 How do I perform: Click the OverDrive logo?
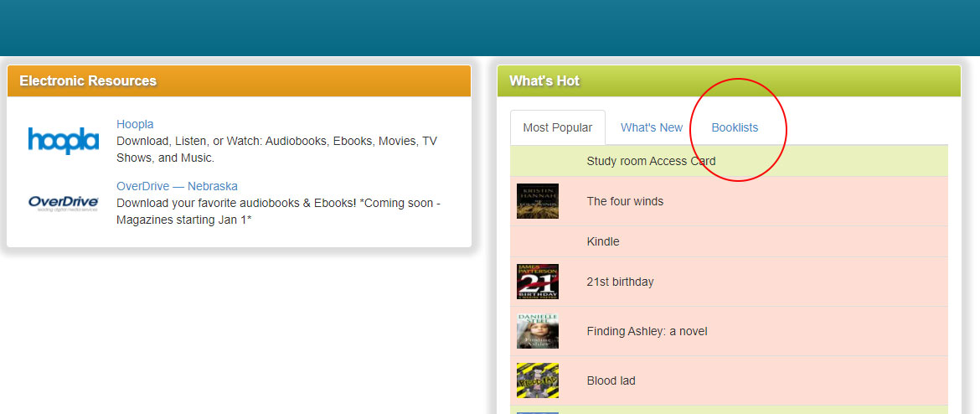pos(63,204)
